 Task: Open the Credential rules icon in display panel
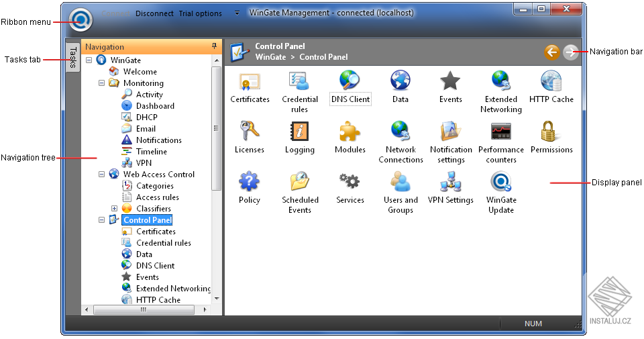300,81
